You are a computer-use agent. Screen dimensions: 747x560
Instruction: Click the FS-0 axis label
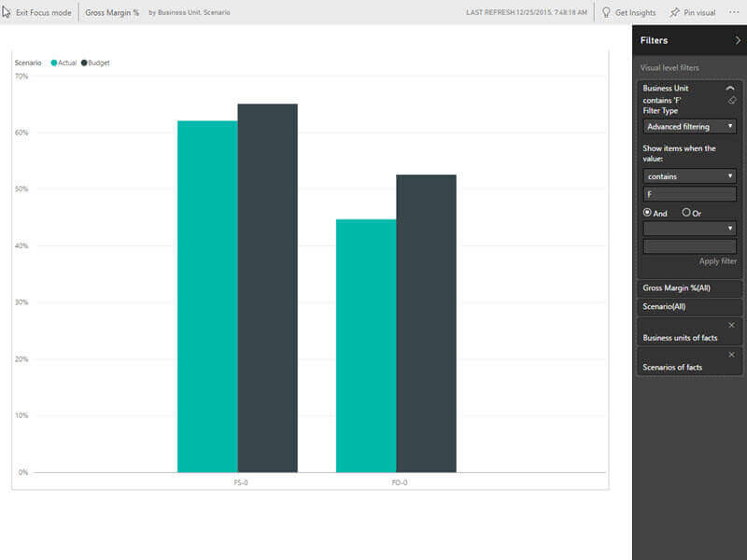pos(241,483)
